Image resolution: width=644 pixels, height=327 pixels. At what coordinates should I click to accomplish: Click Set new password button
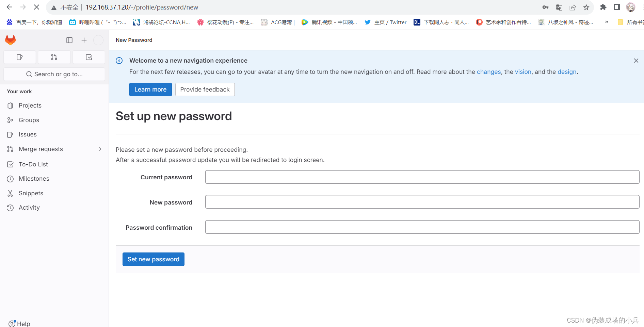point(154,259)
